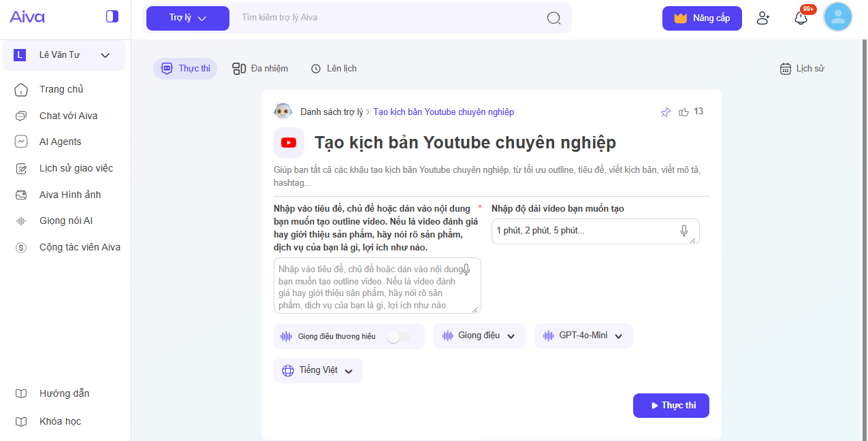Image resolution: width=868 pixels, height=441 pixels.
Task: Click the Thực thi run button
Action: point(671,406)
